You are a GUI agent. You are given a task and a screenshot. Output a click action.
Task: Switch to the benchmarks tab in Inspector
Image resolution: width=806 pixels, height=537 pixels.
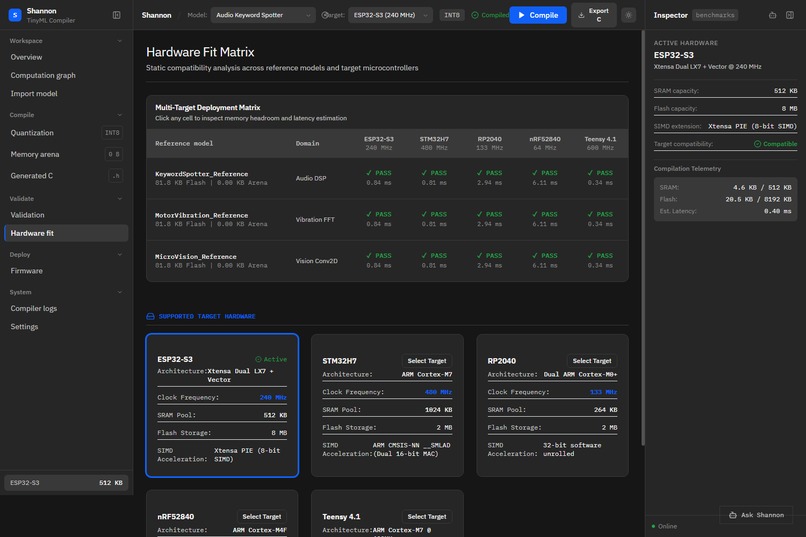(x=715, y=15)
